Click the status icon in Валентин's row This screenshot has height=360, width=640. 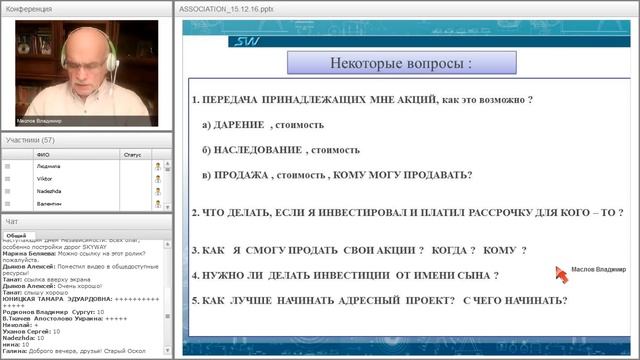pyautogui.click(x=158, y=204)
